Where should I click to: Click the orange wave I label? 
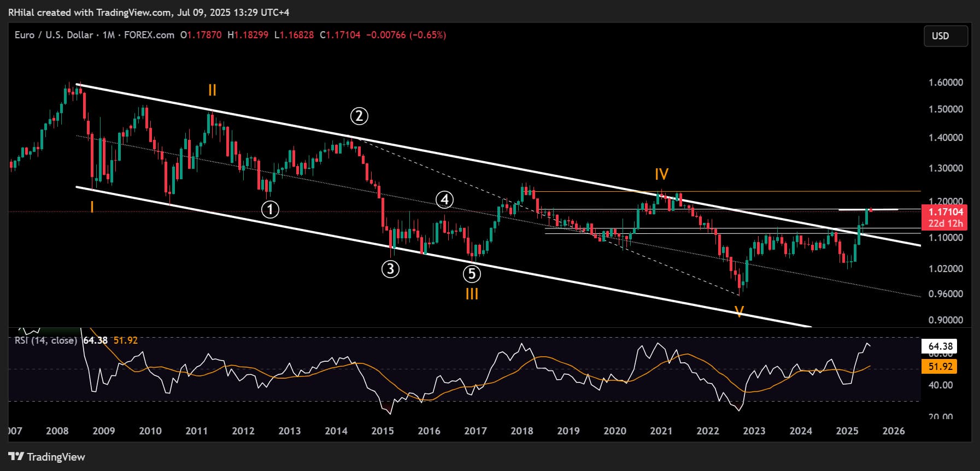coord(92,207)
